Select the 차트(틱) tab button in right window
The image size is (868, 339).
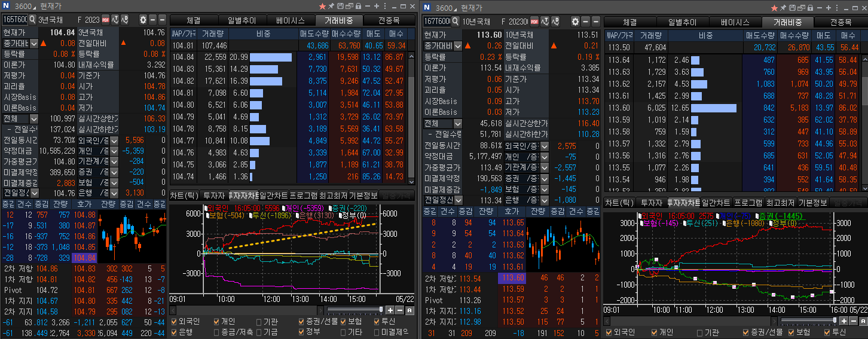(x=619, y=203)
